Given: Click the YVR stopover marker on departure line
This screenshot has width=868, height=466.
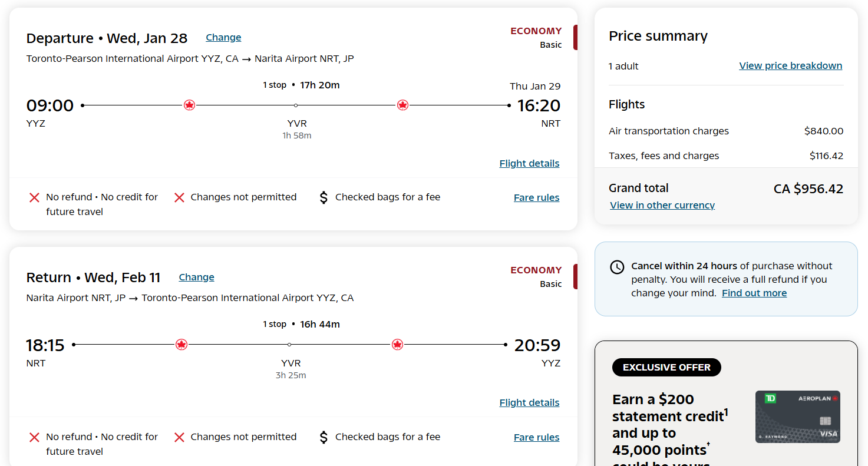Looking at the screenshot, I should click(x=296, y=105).
